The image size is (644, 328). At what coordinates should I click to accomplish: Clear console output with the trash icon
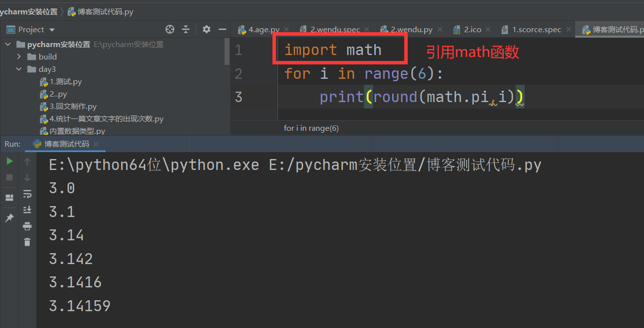[27, 242]
